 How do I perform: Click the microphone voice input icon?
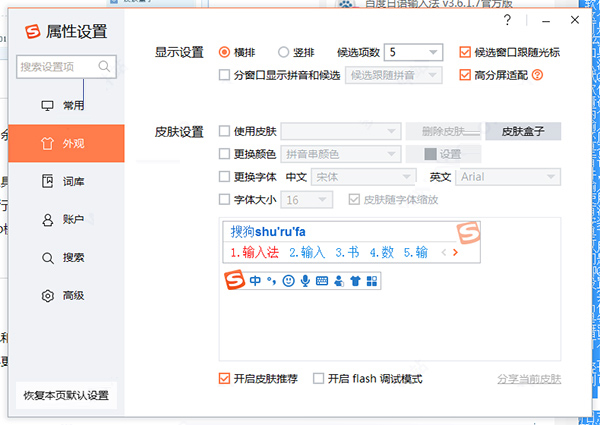pyautogui.click(x=305, y=281)
